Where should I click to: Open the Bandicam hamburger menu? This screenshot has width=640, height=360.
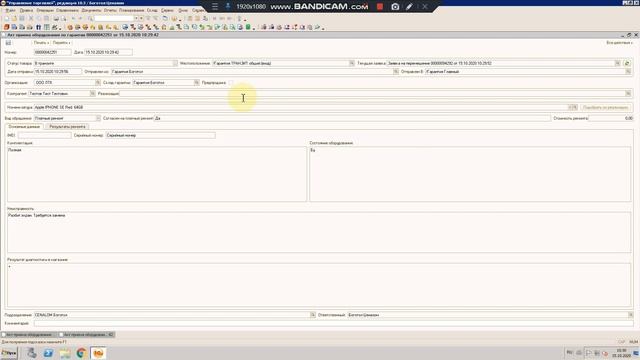tap(215, 7)
